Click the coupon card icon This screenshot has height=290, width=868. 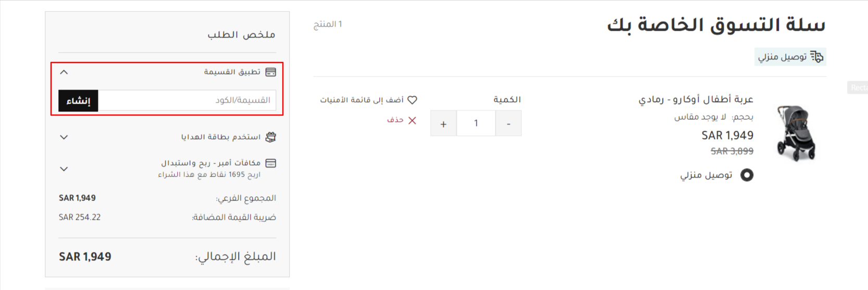(x=270, y=72)
